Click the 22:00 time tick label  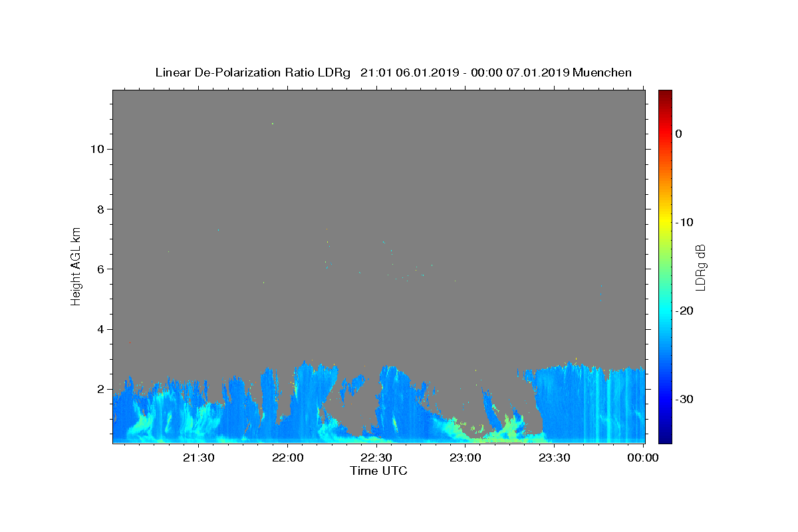pos(288,458)
